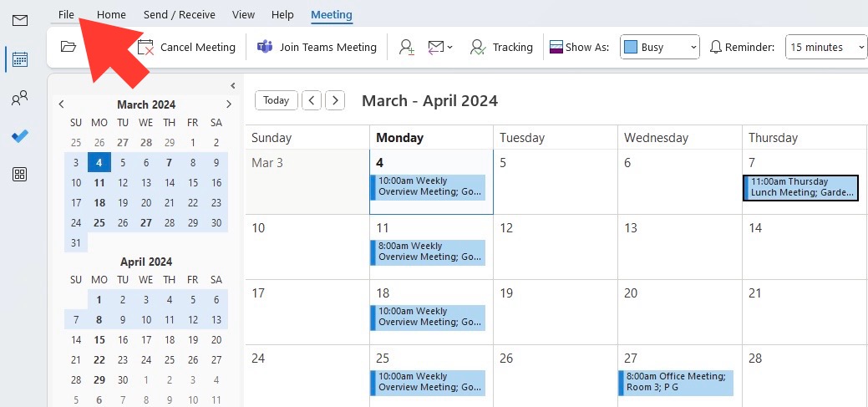
Task: Click the Today button
Action: pos(277,100)
